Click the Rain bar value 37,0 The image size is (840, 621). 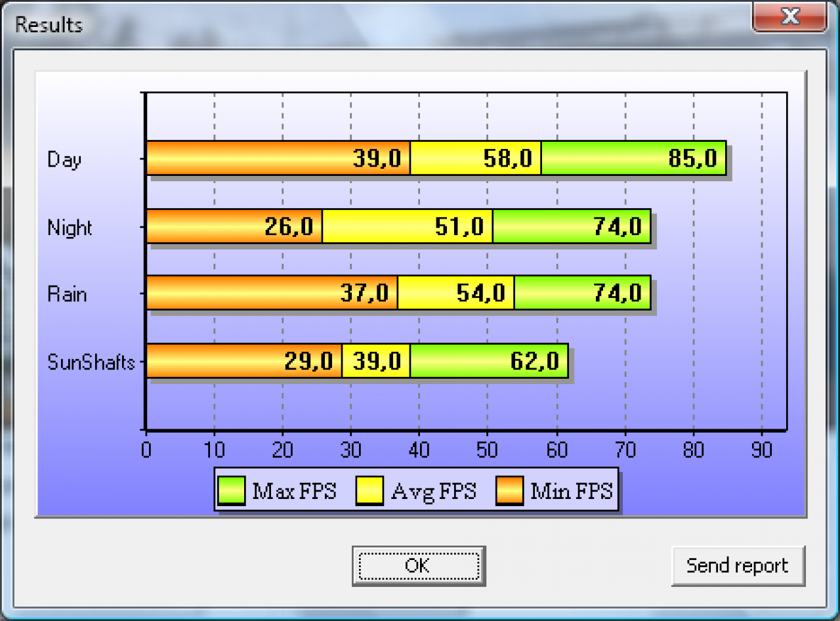[x=364, y=293]
